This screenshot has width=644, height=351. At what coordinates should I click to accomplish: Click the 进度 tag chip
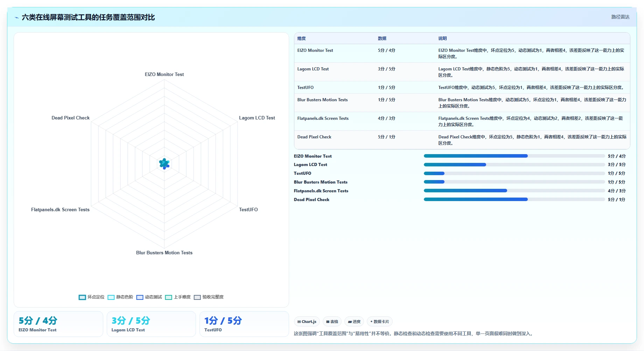(354, 322)
